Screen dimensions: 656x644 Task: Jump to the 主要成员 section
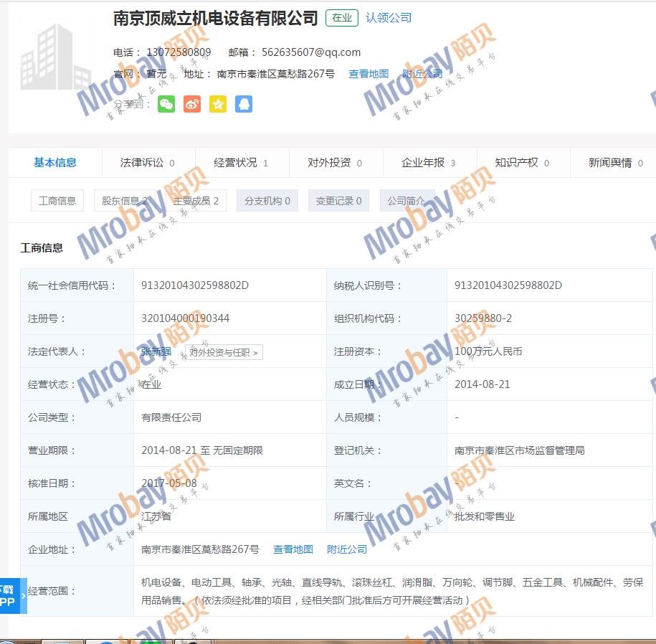[196, 201]
